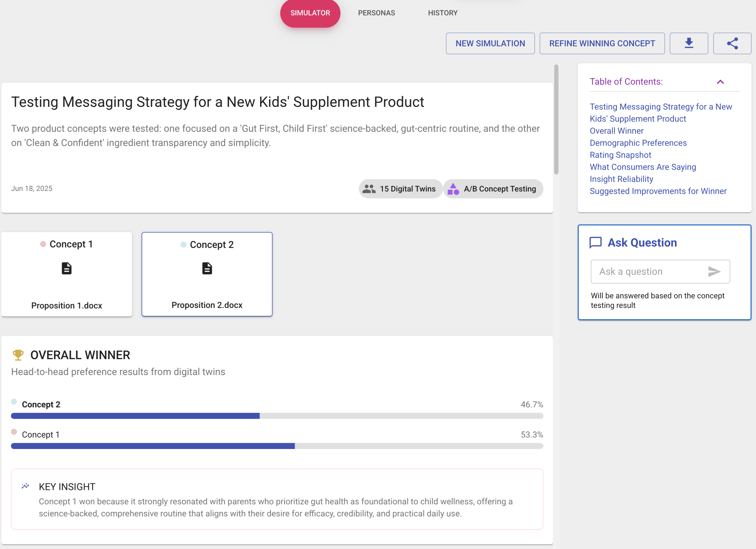Image resolution: width=756 pixels, height=549 pixels.
Task: Click the Concept 2 label in winner results
Action: tap(41, 404)
